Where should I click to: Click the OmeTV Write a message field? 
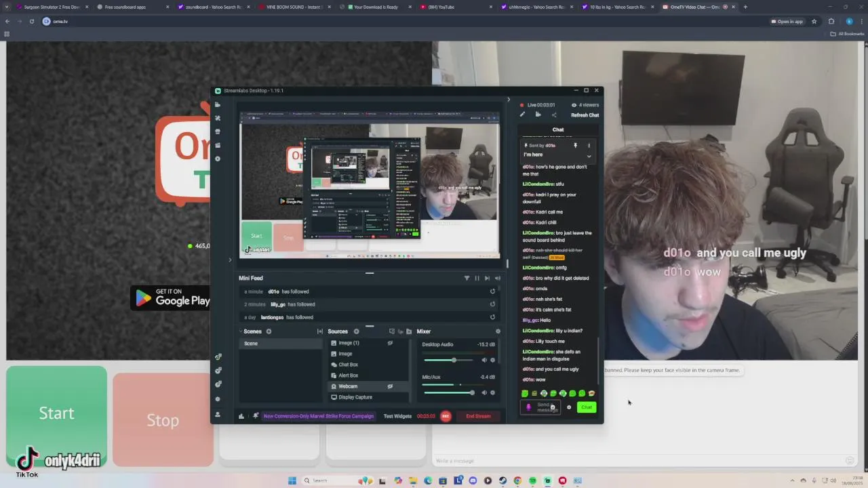pos(637,461)
